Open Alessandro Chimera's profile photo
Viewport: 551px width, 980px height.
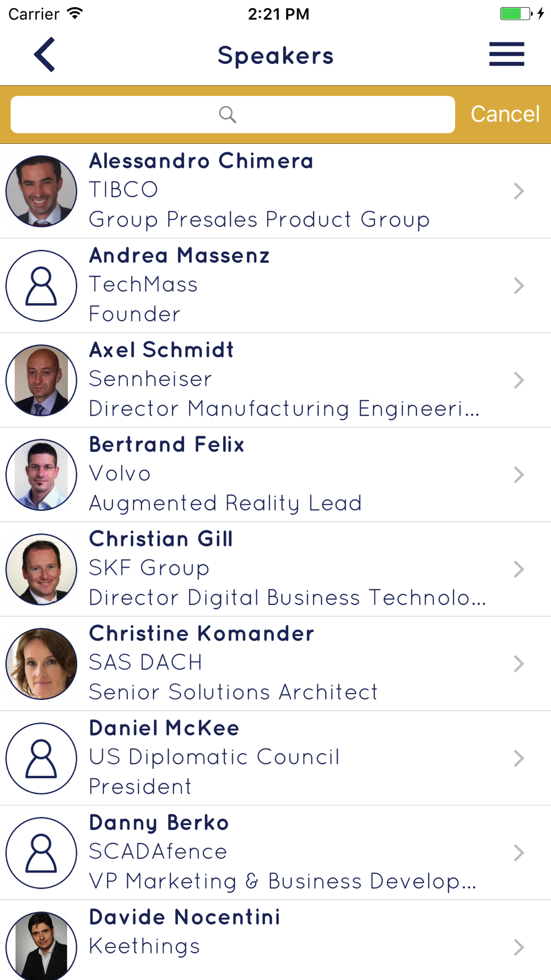(x=41, y=191)
